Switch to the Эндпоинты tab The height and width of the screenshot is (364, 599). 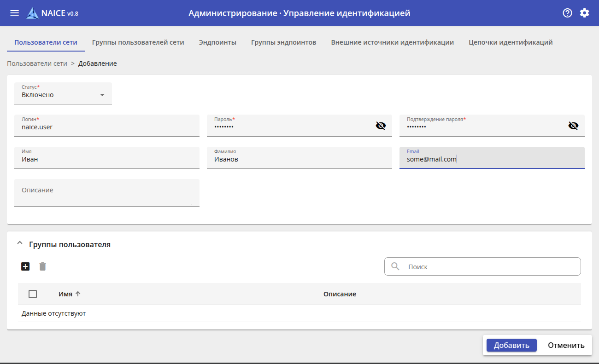[x=217, y=42]
